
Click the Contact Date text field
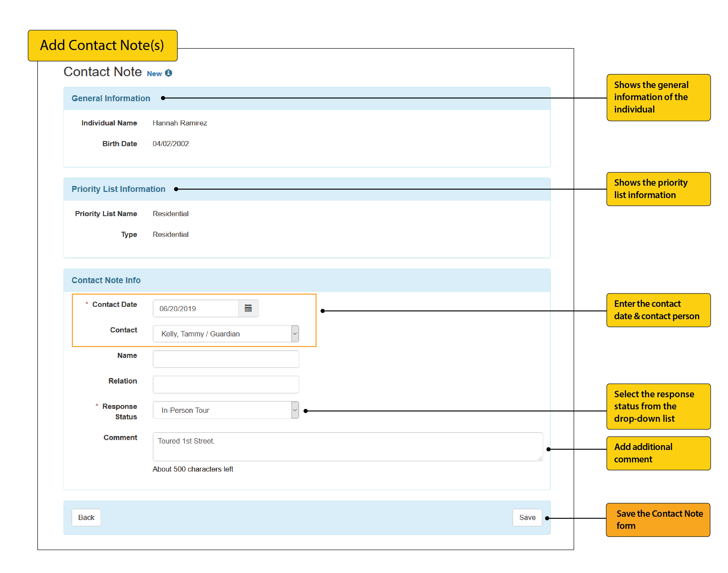point(196,308)
